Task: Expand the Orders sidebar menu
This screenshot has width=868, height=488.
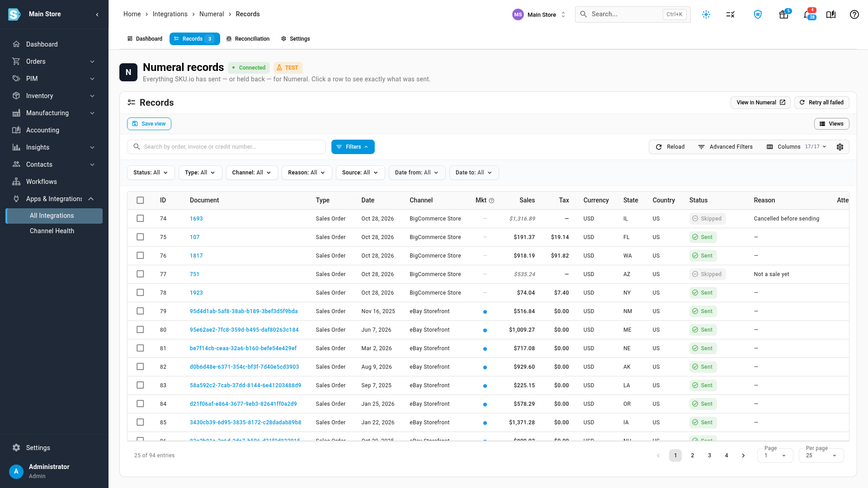Action: pyautogui.click(x=54, y=61)
